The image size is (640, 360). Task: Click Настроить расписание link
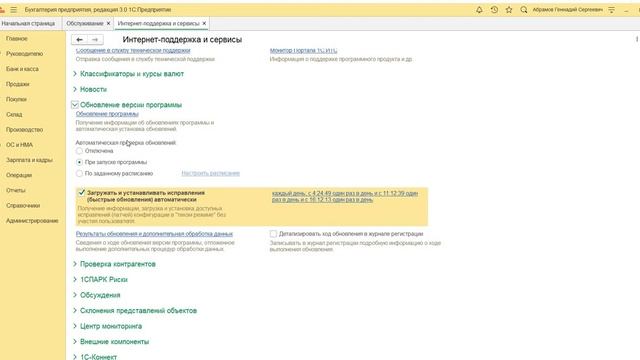click(211, 173)
